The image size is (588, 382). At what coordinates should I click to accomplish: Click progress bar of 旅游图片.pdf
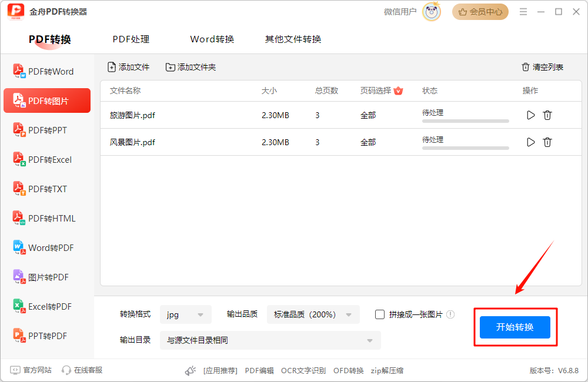[465, 121]
